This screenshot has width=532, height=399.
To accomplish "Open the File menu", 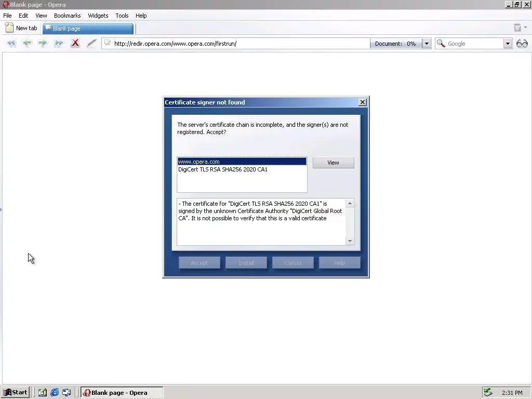I will 7,16.
